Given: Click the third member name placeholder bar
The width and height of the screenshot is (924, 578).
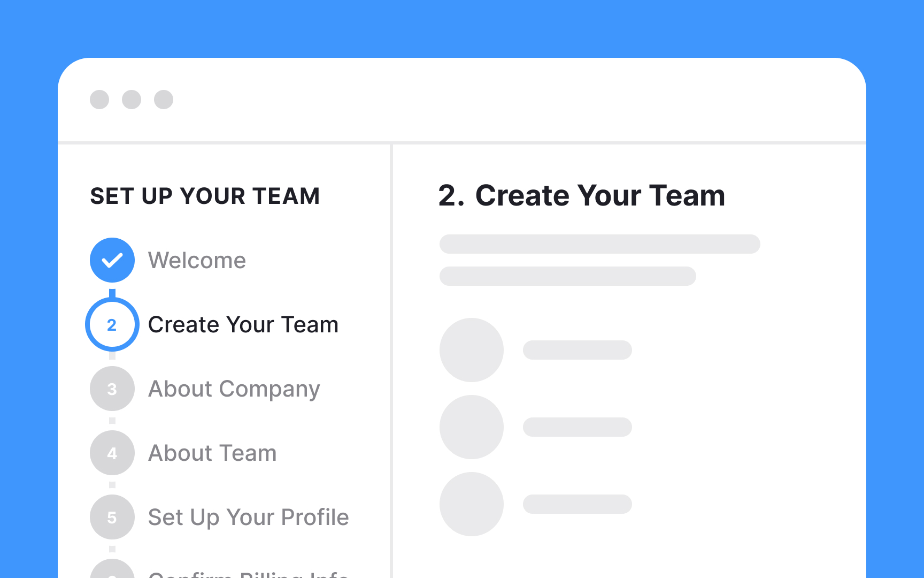Looking at the screenshot, I should click(x=577, y=504).
